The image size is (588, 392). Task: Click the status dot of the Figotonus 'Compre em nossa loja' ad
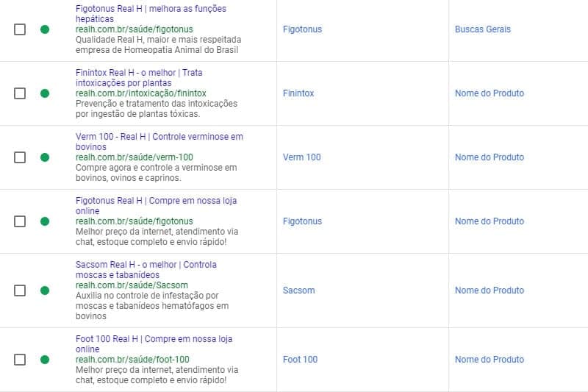(45, 221)
